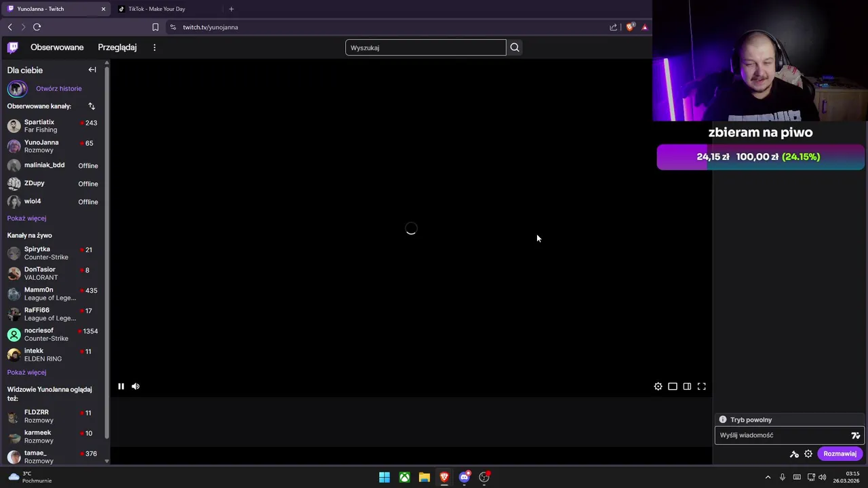Enter fullscreen mode in player
The image size is (868, 488).
[702, 386]
